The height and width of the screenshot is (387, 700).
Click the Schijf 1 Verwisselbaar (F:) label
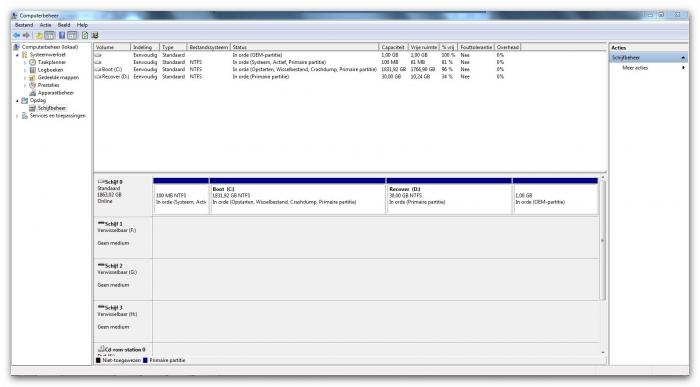tap(123, 237)
